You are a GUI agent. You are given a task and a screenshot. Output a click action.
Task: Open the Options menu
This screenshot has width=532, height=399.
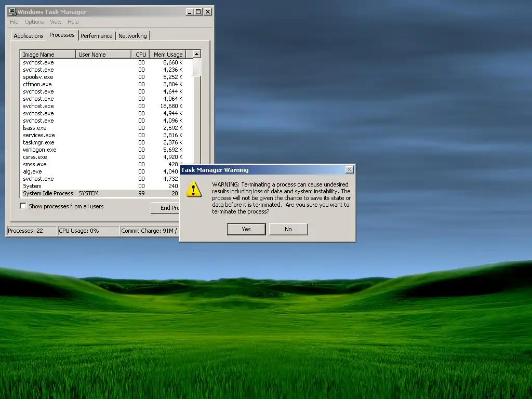pyautogui.click(x=34, y=22)
